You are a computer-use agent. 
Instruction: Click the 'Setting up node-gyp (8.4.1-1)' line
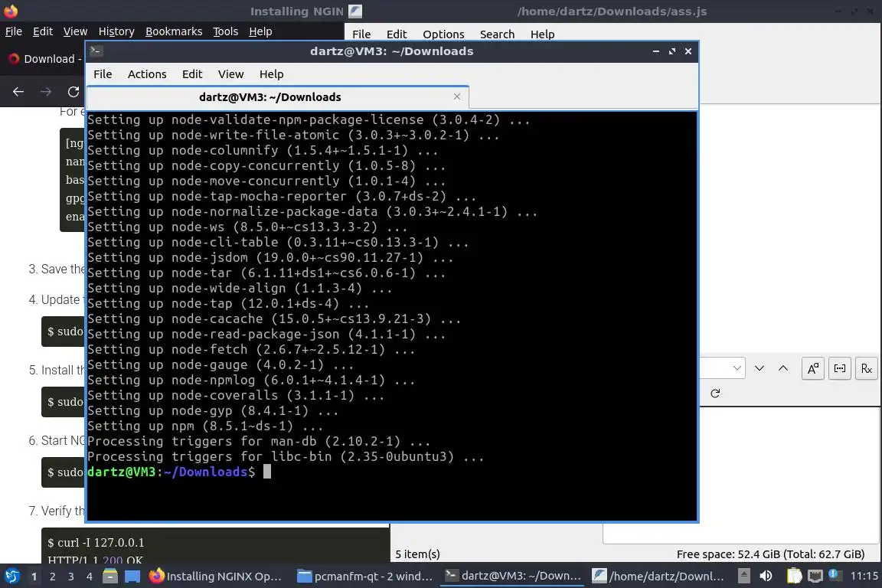(x=213, y=410)
